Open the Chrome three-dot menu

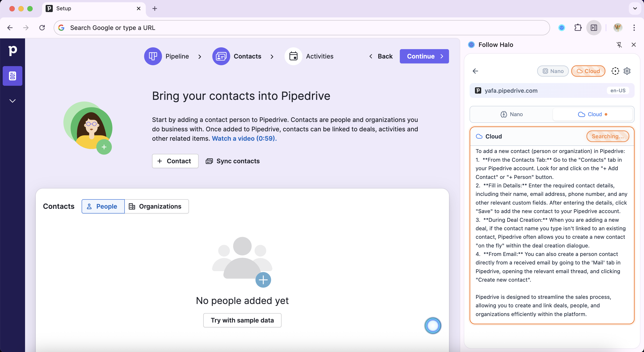(634, 27)
